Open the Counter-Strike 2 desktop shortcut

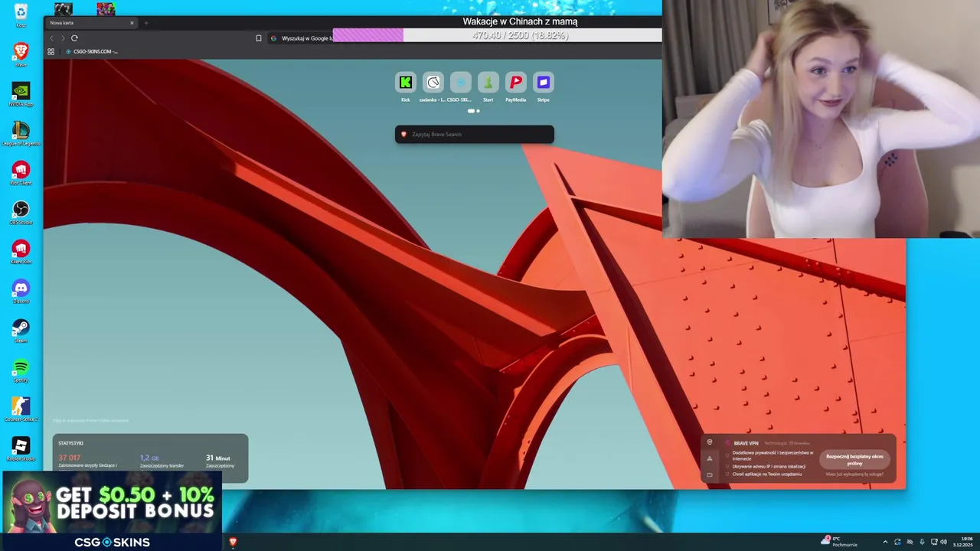click(x=21, y=409)
